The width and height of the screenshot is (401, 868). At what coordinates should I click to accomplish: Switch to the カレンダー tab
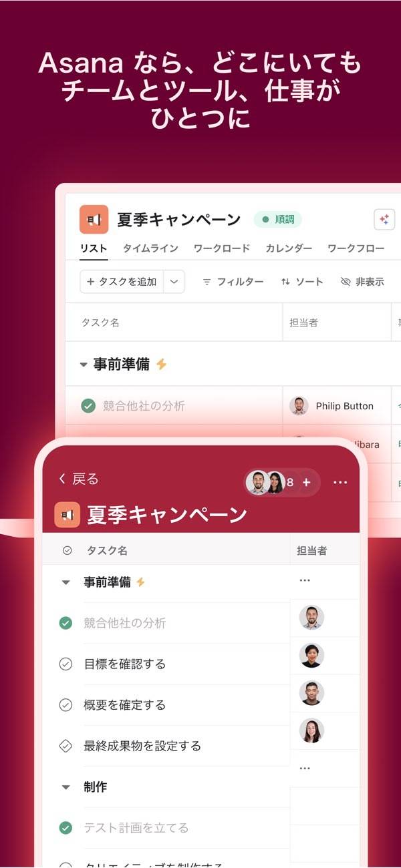pyautogui.click(x=289, y=248)
